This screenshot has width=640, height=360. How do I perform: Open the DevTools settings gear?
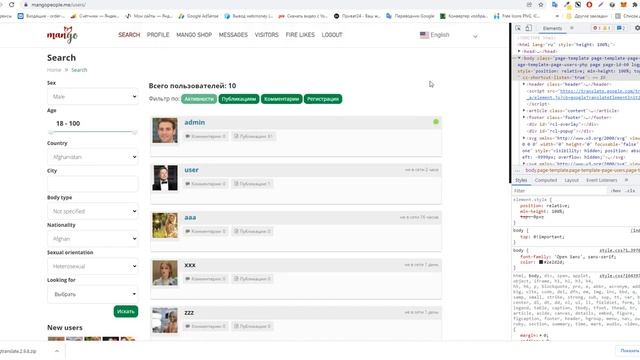pyautogui.click(x=637, y=28)
